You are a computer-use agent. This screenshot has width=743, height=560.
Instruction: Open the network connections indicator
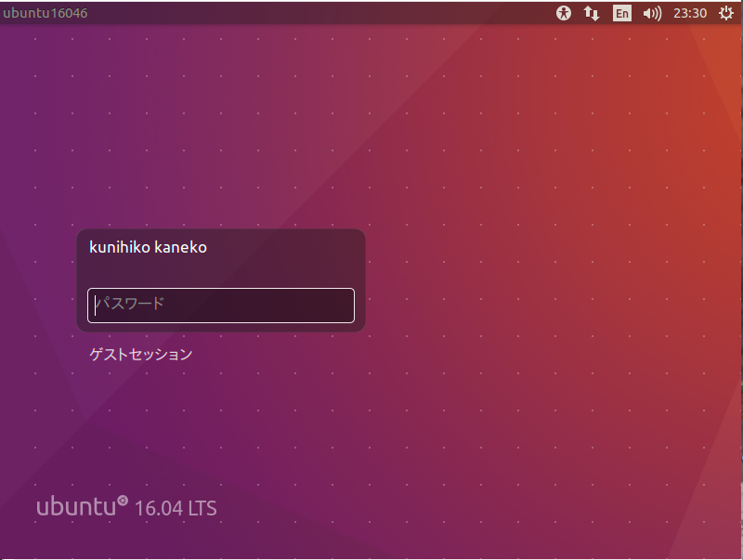coord(592,13)
